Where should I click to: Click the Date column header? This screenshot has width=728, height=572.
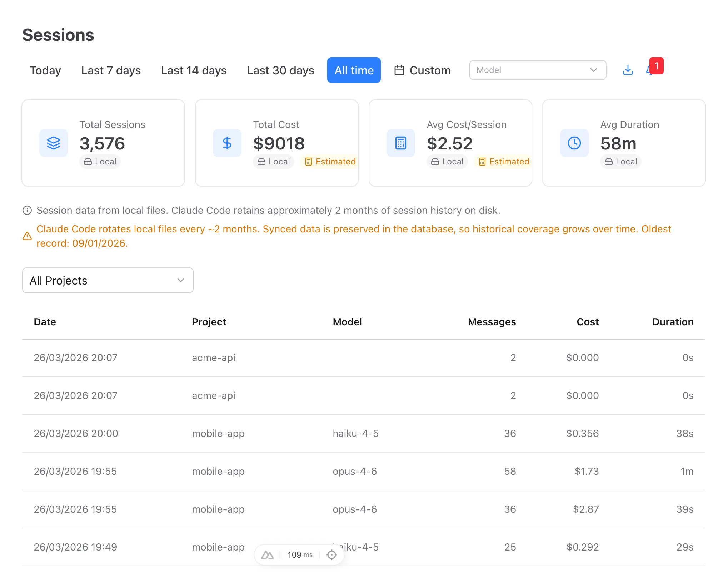45,322
